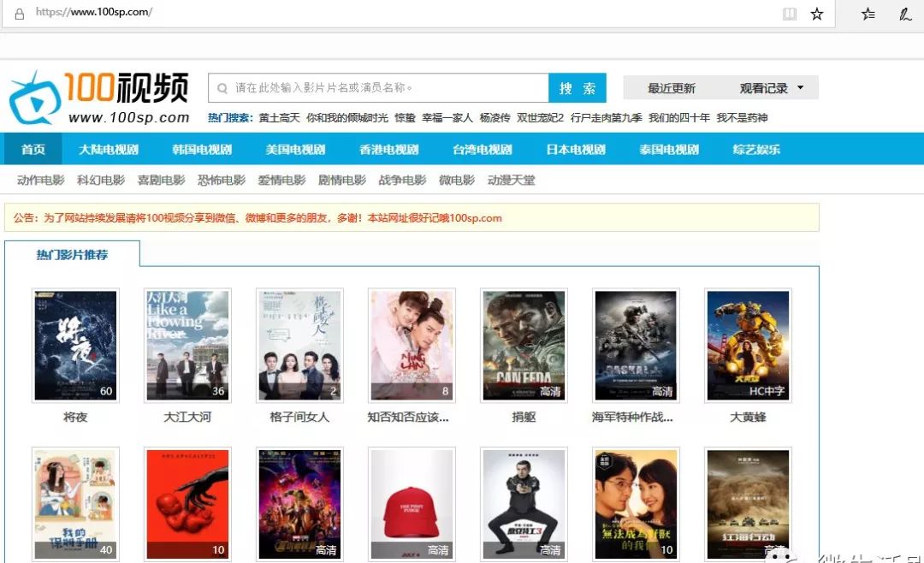924x563 pixels.
Task: Open Avengers-style purple poster
Action: click(299, 504)
